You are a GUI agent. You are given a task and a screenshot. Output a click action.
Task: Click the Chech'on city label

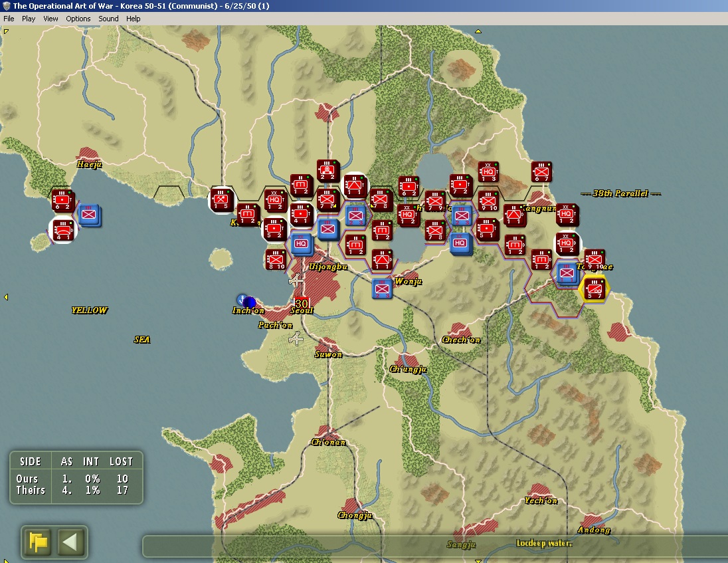[x=460, y=340]
